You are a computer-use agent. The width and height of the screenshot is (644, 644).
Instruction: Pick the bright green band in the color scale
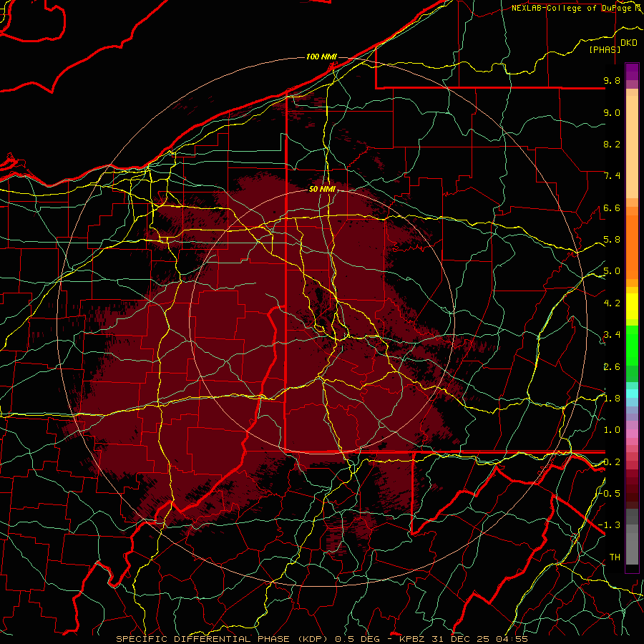point(632,346)
